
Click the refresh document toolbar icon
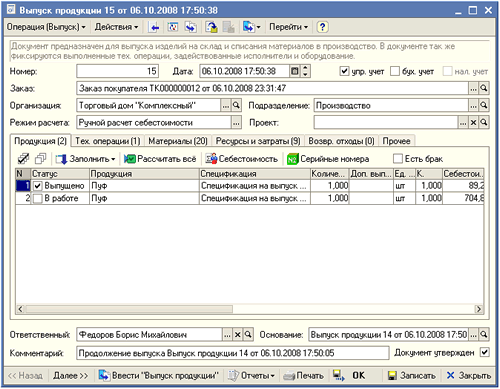(211, 27)
